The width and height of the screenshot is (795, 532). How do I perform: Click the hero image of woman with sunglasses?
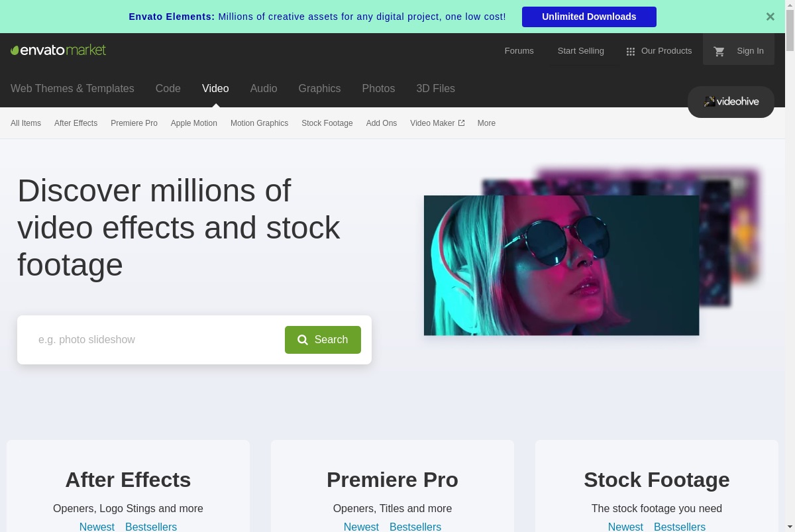[561, 265]
